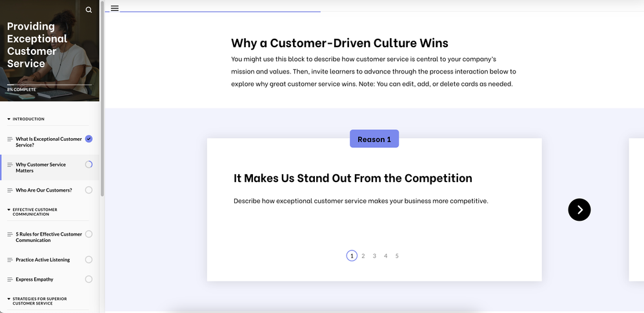Click the course progress bar under the title
Image resolution: width=644 pixels, height=313 pixels.
49,85
